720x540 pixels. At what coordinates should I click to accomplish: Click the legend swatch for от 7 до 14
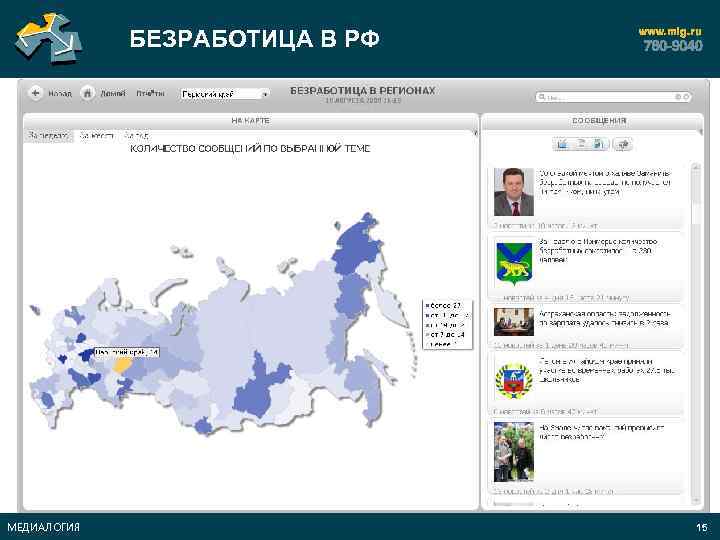(427, 334)
